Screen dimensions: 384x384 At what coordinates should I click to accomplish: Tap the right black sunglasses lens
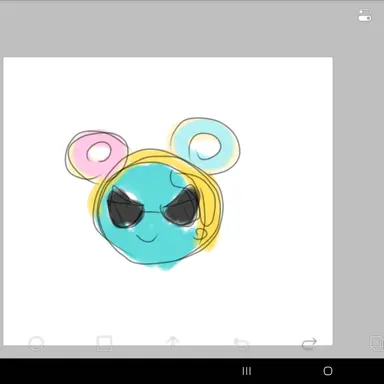point(181,207)
